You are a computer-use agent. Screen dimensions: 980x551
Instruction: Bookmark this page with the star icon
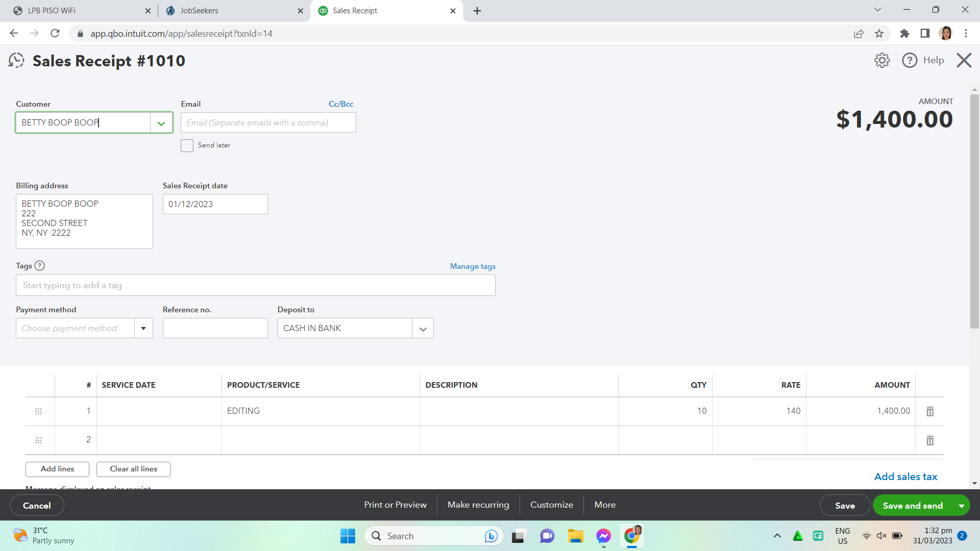coord(879,34)
